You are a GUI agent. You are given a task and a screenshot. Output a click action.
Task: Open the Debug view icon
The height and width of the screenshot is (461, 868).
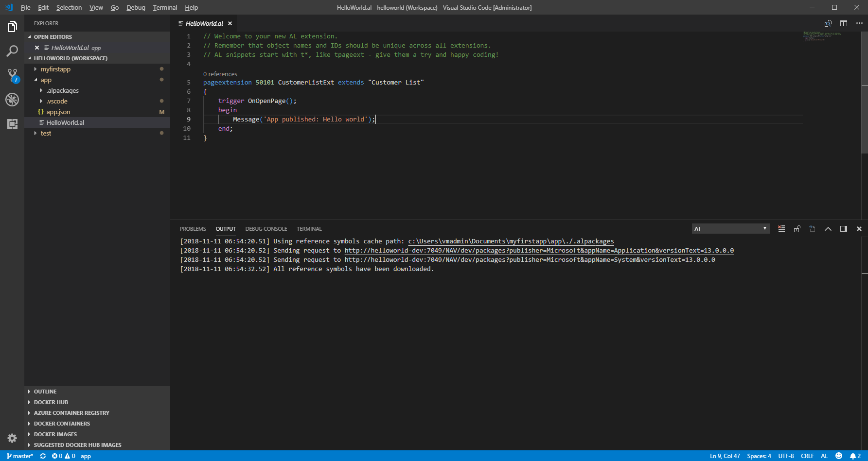pyautogui.click(x=12, y=100)
